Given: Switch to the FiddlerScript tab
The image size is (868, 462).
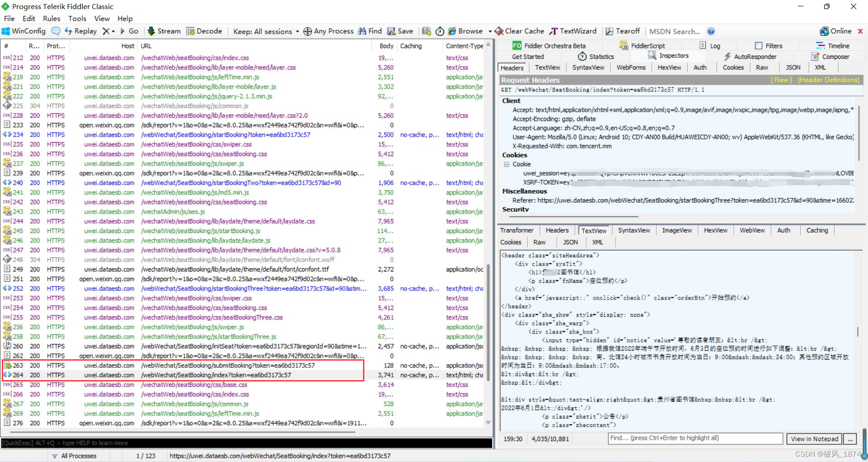Looking at the screenshot, I should coord(642,46).
